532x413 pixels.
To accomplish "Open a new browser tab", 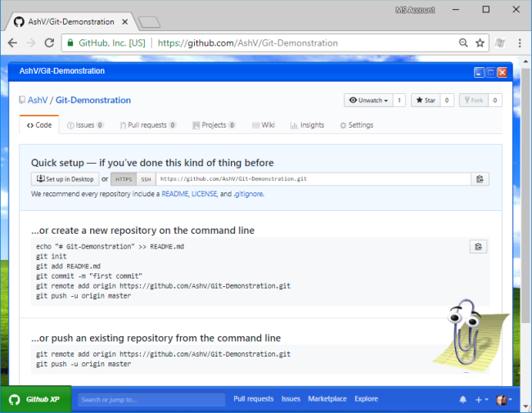I will pyautogui.click(x=149, y=22).
